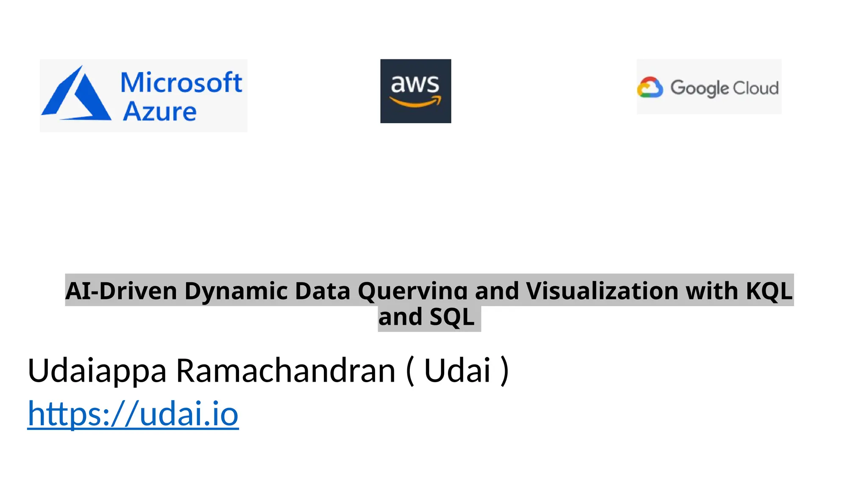Click the "Azure" word in the logo
This screenshot has height=488, width=868.
(160, 111)
